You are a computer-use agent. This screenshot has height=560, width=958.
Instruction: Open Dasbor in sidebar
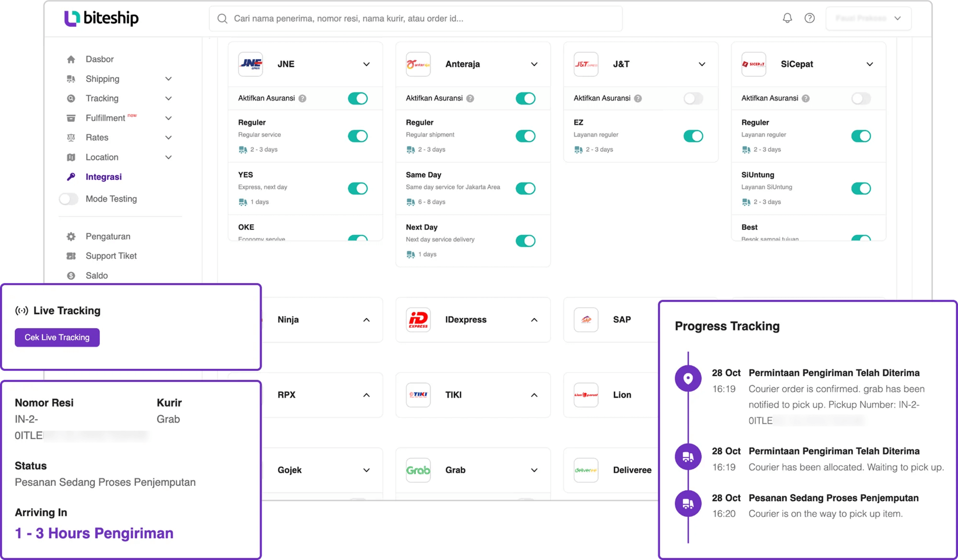(x=100, y=59)
